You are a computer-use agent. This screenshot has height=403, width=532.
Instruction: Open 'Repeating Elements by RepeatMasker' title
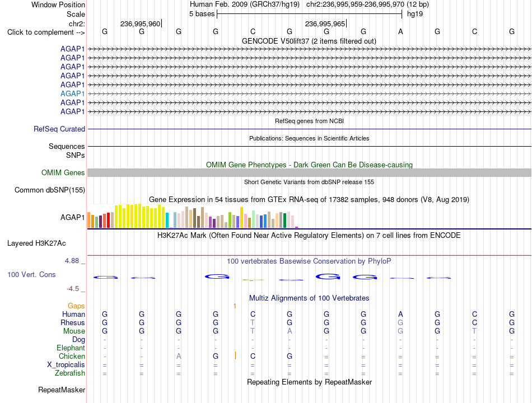(309, 382)
